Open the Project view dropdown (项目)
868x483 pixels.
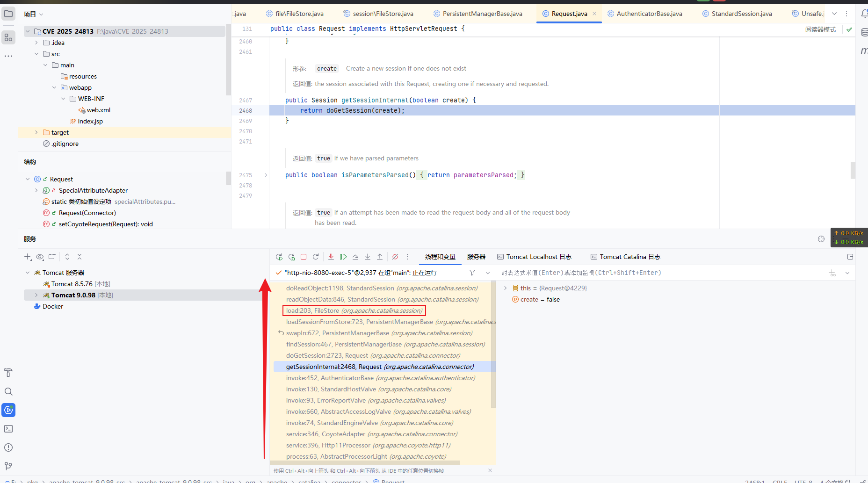click(x=34, y=14)
